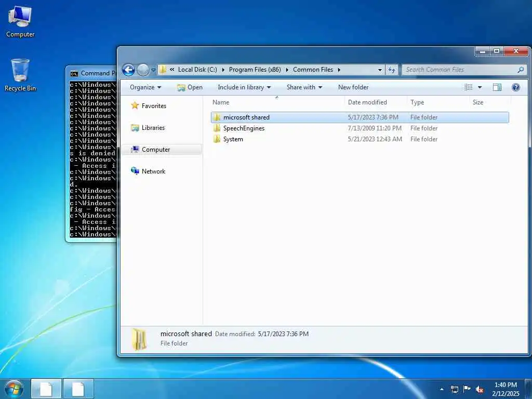Expand the hidden breadcrumb chevrons

pyautogui.click(x=172, y=70)
